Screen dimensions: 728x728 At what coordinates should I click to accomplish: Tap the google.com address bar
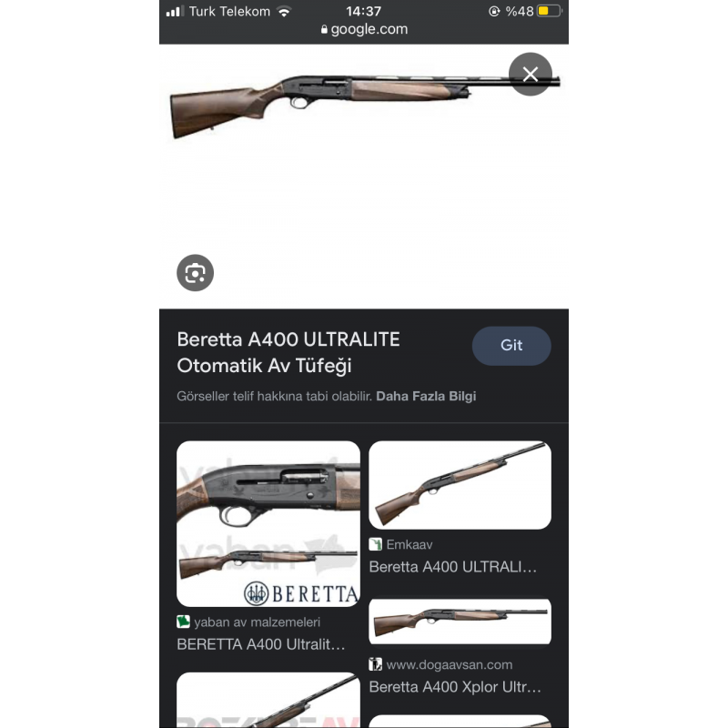coord(364,29)
